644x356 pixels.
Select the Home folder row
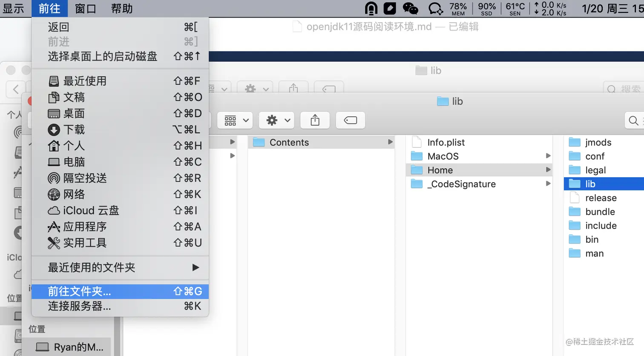coord(479,170)
